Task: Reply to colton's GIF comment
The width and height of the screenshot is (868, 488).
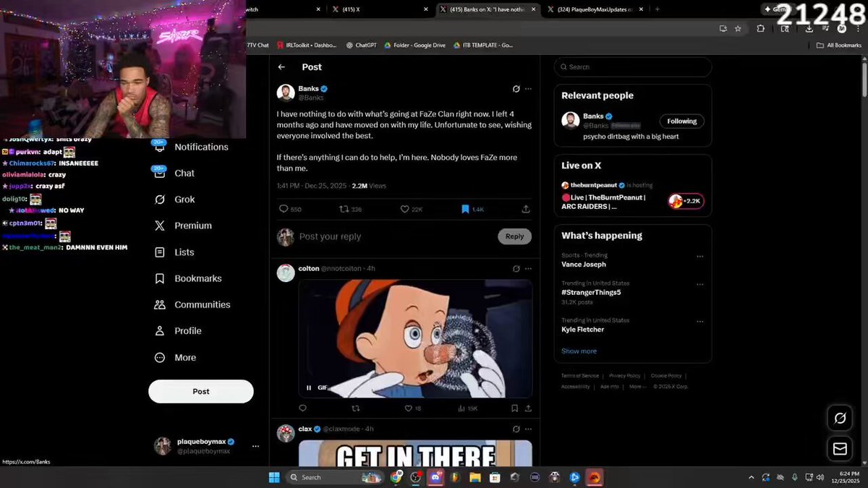Action: [x=303, y=408]
